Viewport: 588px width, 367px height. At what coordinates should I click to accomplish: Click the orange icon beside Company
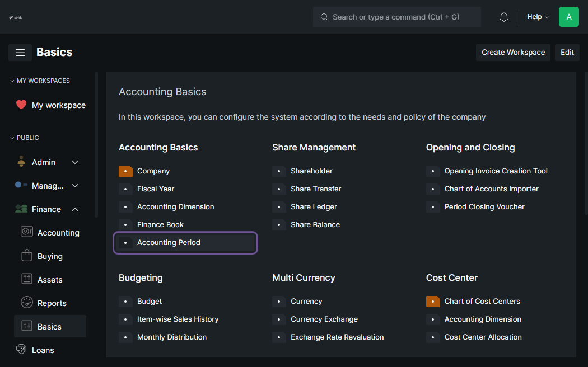tap(125, 171)
